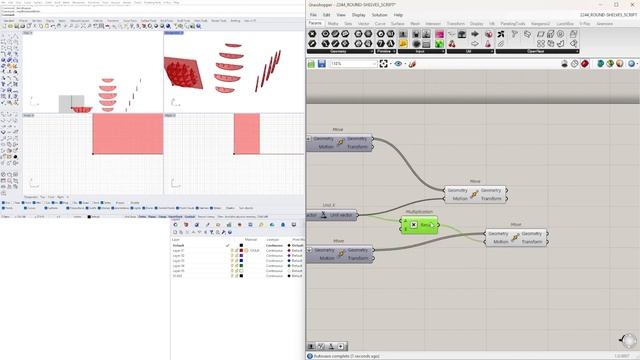Toggle the SmartTrack button in status bar
Image resolution: width=640 pixels, height=360 pixels.
click(175, 216)
